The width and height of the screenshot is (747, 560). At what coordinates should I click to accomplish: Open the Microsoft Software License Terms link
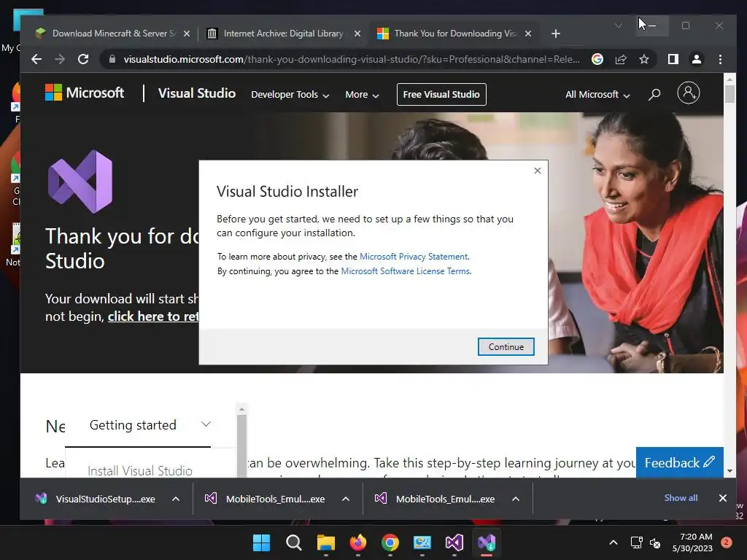(406, 271)
